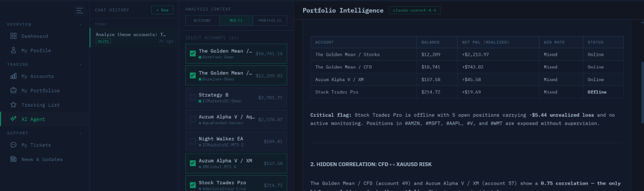Click the My Accounts bar chart icon

point(13,76)
